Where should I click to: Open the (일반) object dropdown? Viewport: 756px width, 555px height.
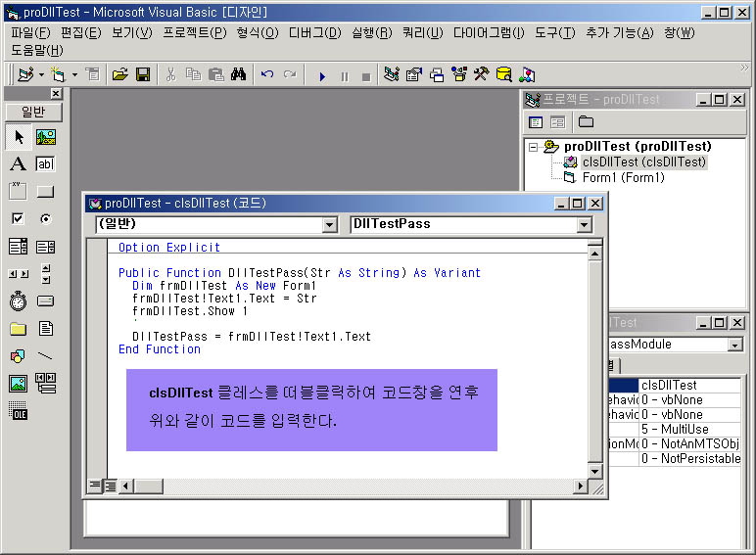pos(330,224)
